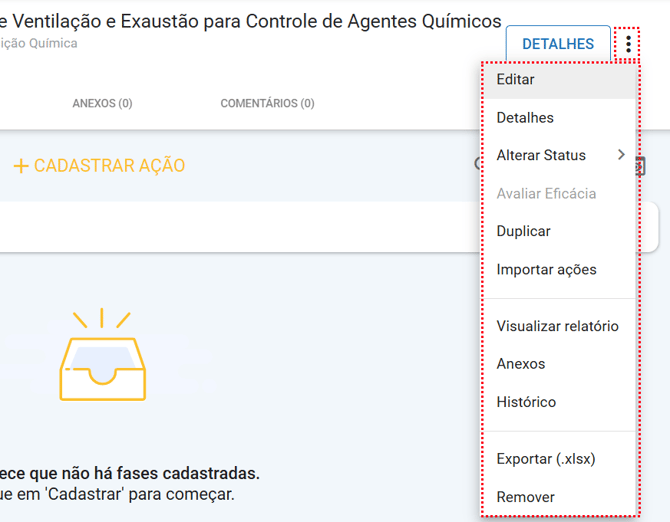This screenshot has width=670, height=522.
Task: Switch to the COMENTÁRIOS (0) tab
Action: pyautogui.click(x=267, y=103)
